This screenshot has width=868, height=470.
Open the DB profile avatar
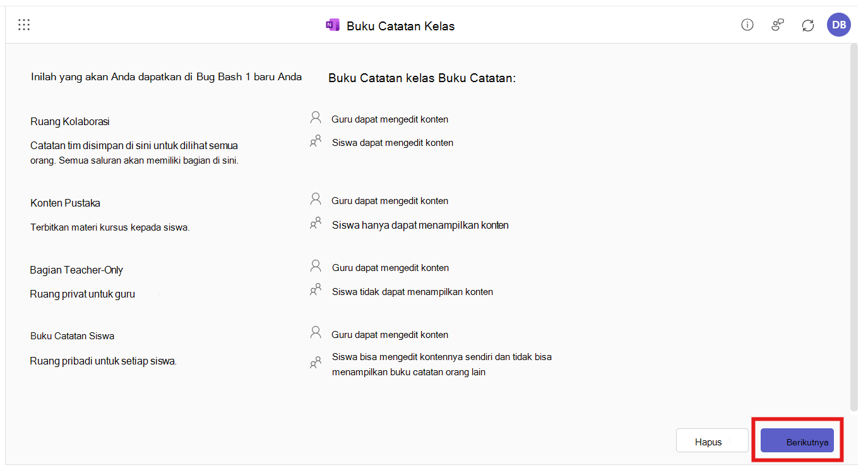(x=839, y=25)
